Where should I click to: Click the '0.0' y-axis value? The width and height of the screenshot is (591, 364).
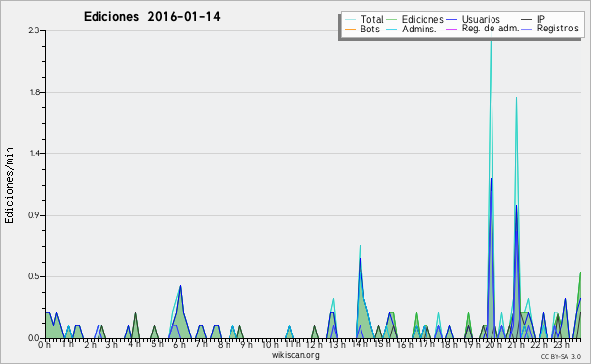click(x=34, y=338)
